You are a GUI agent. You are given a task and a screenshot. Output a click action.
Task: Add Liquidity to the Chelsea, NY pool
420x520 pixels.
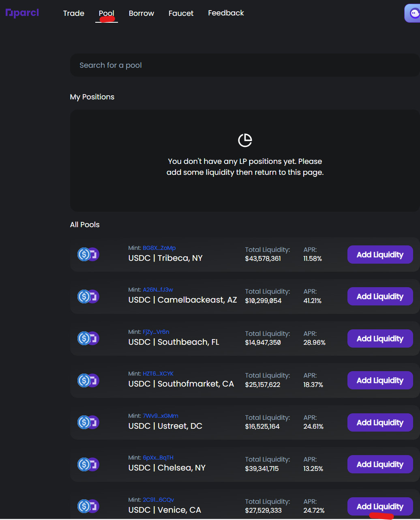click(x=380, y=464)
